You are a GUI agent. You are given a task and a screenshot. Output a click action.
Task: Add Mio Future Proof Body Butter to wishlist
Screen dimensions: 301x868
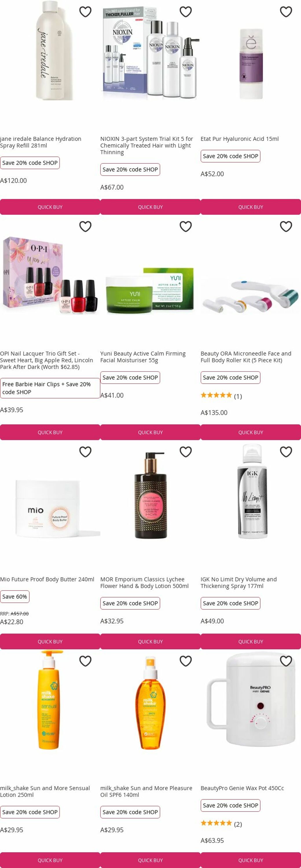click(85, 452)
